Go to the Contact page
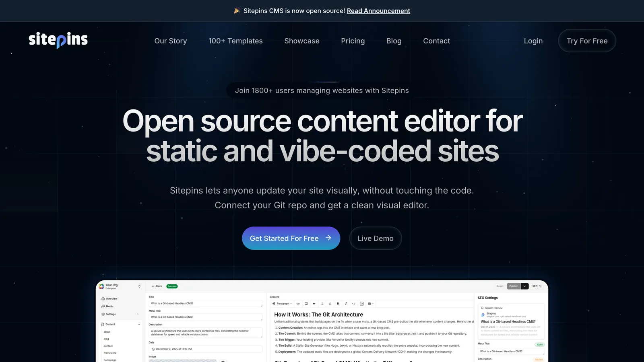 (x=437, y=41)
